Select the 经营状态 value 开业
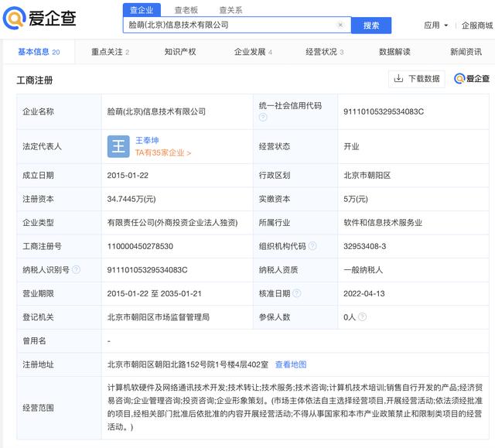 (351, 146)
